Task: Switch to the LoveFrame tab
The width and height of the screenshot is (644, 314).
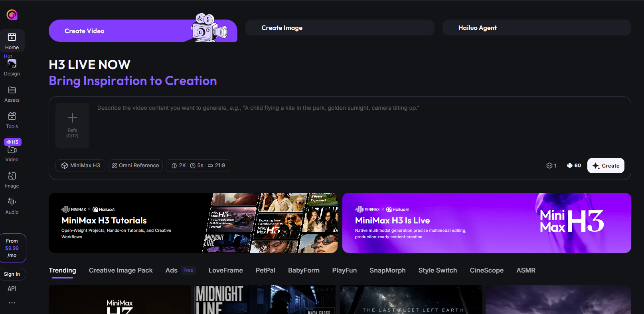Action: point(226,271)
